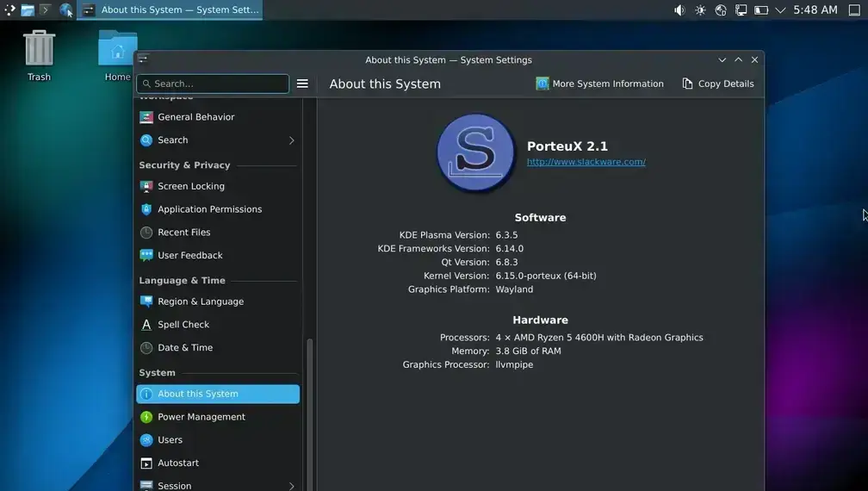
Task: Click inside the Search settings field
Action: coord(213,84)
